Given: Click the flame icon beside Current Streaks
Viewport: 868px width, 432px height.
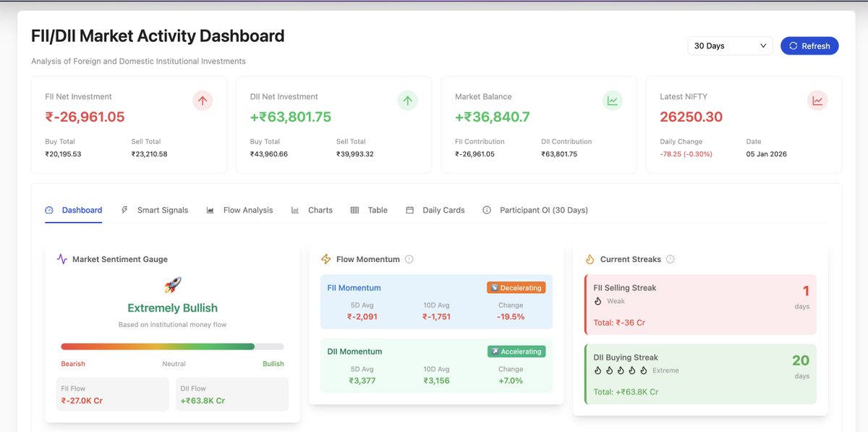Looking at the screenshot, I should click(x=590, y=259).
